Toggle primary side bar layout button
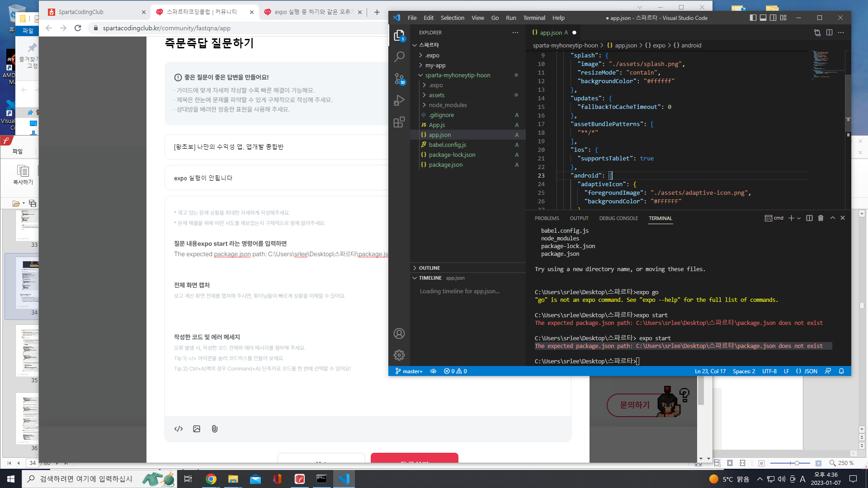 (753, 18)
